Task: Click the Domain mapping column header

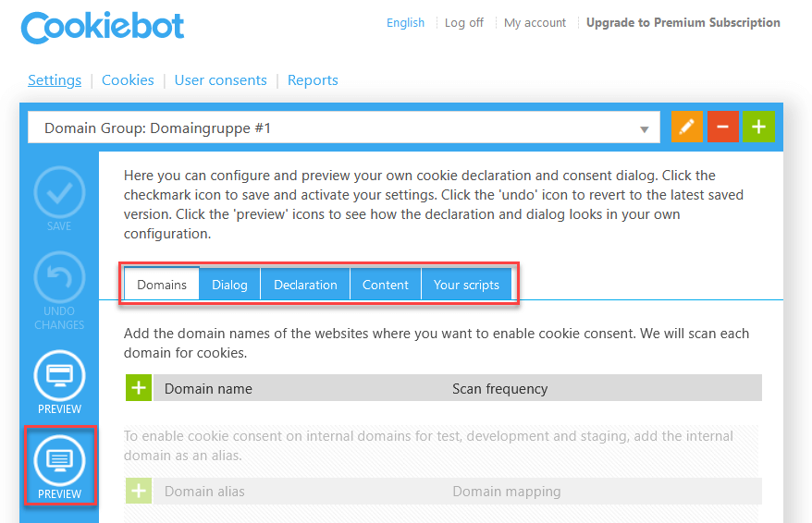Action: pyautogui.click(x=507, y=492)
